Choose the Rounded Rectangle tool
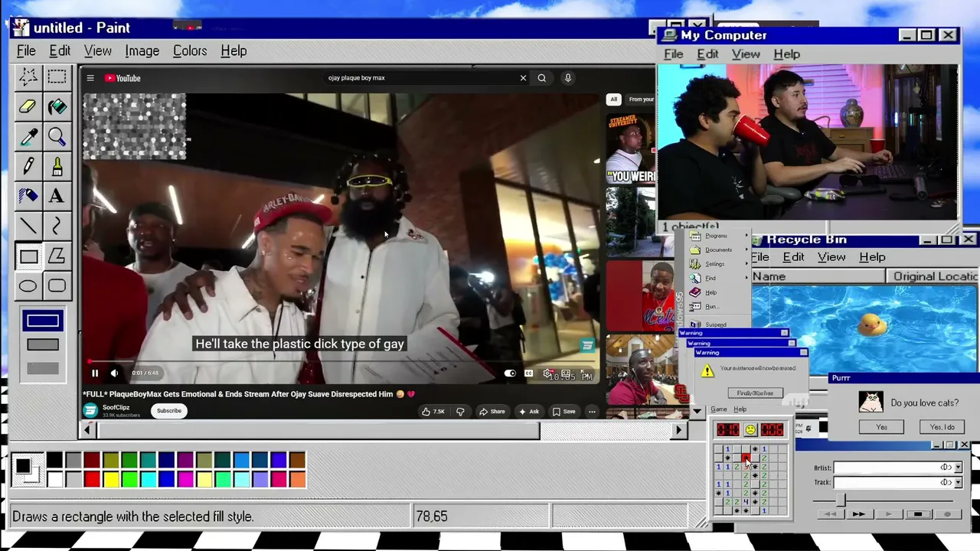 pyautogui.click(x=57, y=286)
